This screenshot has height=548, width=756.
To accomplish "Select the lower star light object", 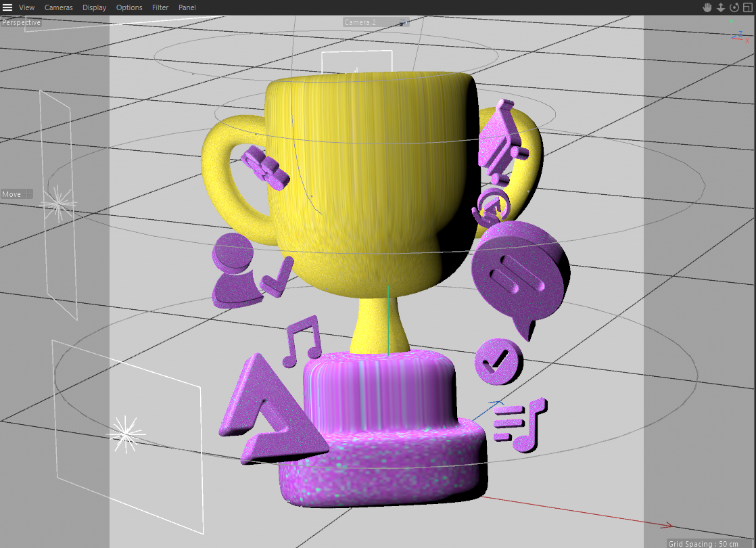I will [126, 434].
